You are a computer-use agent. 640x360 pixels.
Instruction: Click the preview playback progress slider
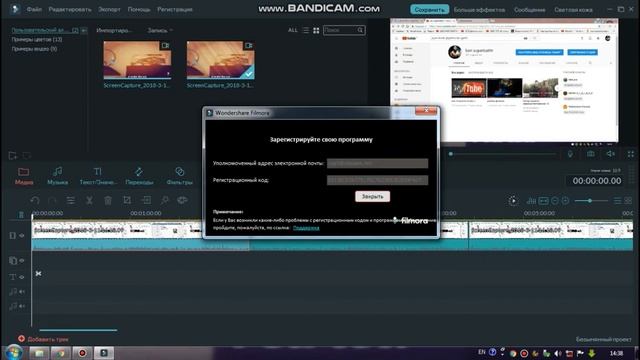pos(503,154)
